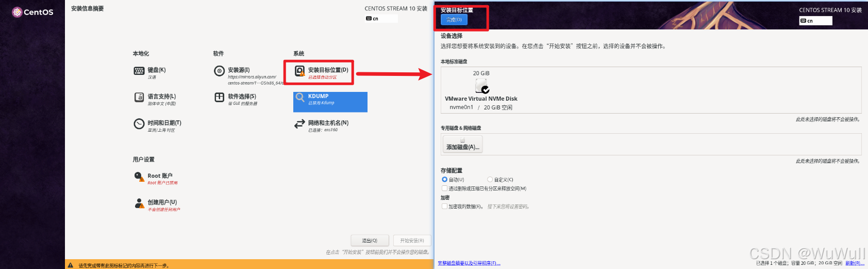Screen dimensions: 868x269
Task: Click 时间和日期(T) label text
Action: pos(164,123)
